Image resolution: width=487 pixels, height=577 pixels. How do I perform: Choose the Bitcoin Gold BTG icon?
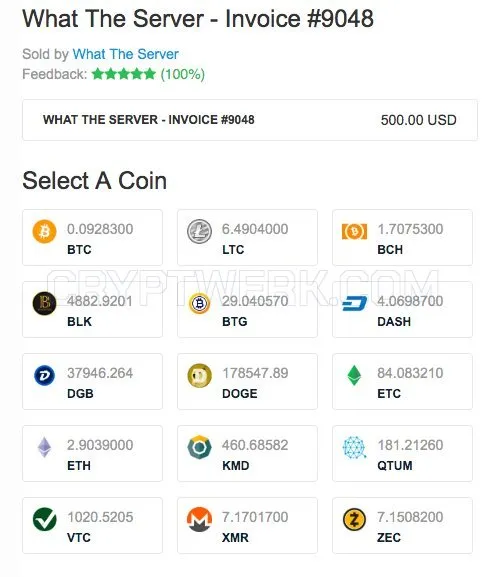[x=199, y=303]
